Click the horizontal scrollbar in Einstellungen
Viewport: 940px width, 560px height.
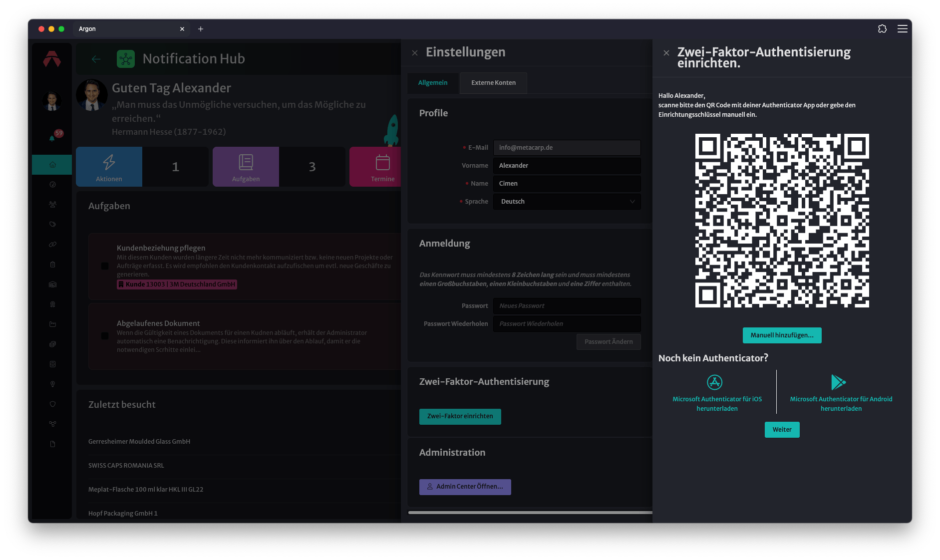[x=530, y=513]
